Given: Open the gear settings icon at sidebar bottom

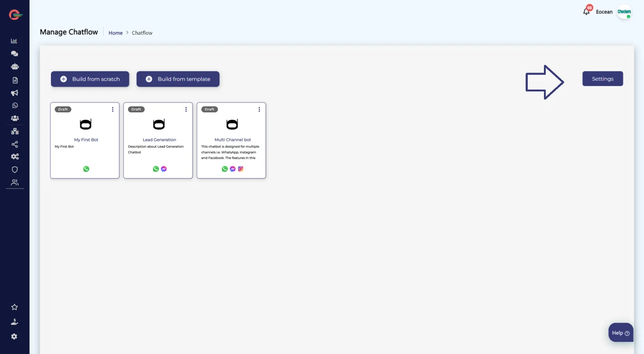Looking at the screenshot, I should pos(15,337).
